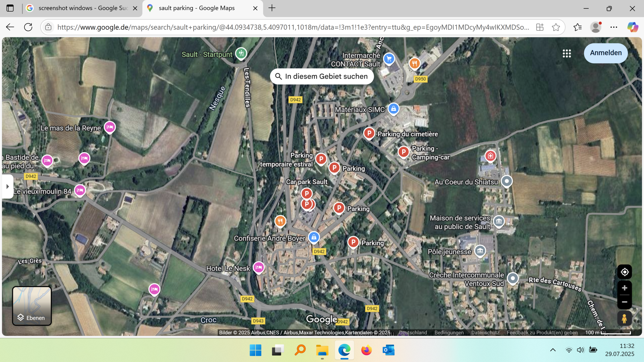
Task: Open the browser settings and more menu
Action: point(614,27)
